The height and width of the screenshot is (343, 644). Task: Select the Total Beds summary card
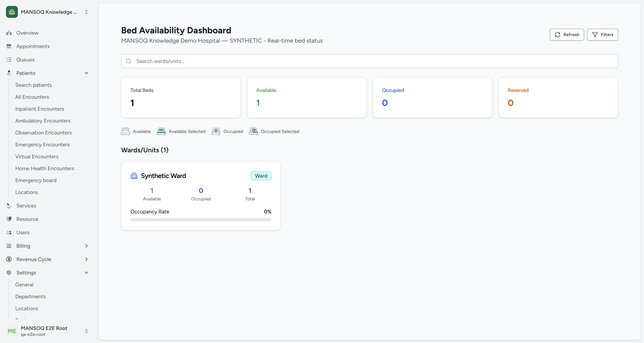pos(181,98)
